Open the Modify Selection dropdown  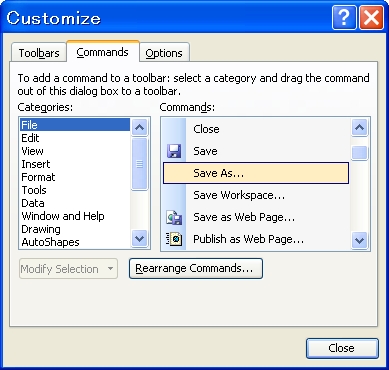click(x=68, y=269)
